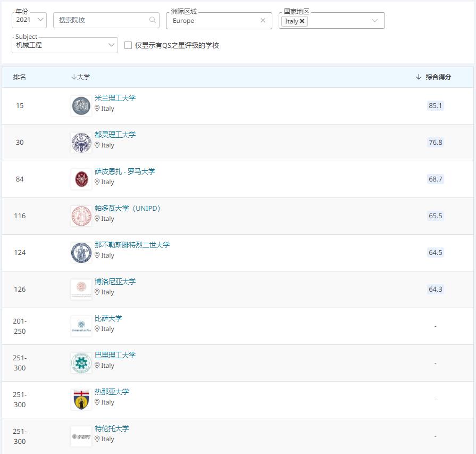
Task: Click 热那亚大学 shield logo thumbnail
Action: (81, 400)
